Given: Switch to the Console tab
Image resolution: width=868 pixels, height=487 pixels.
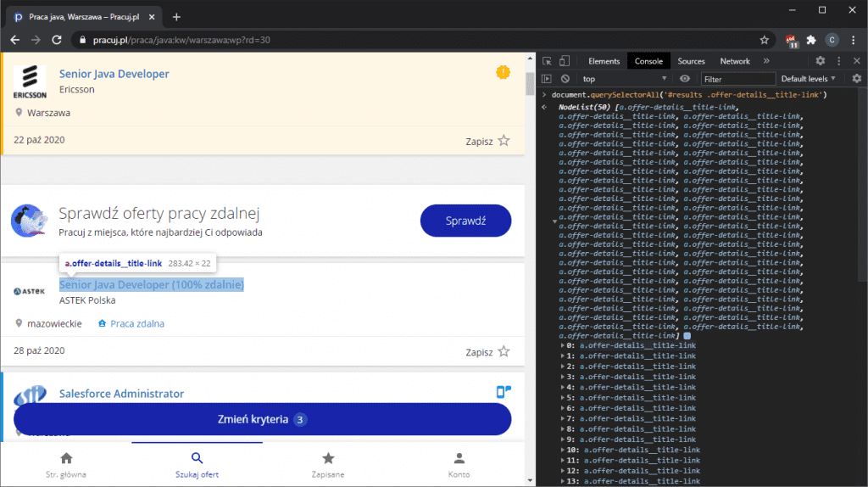Looking at the screenshot, I should (x=648, y=61).
